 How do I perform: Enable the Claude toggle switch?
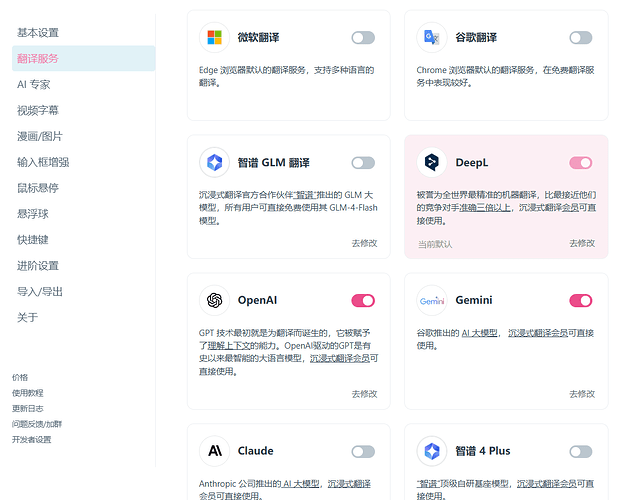pos(363,451)
